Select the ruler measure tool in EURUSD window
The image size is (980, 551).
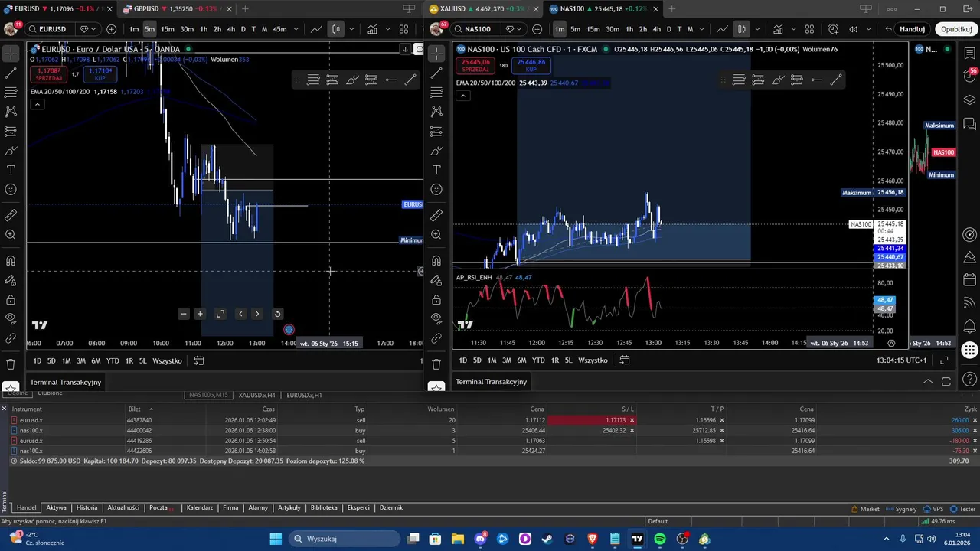click(11, 215)
